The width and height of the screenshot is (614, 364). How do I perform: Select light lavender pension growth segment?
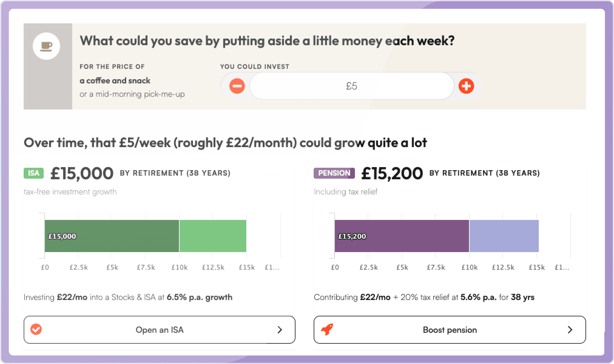click(504, 236)
